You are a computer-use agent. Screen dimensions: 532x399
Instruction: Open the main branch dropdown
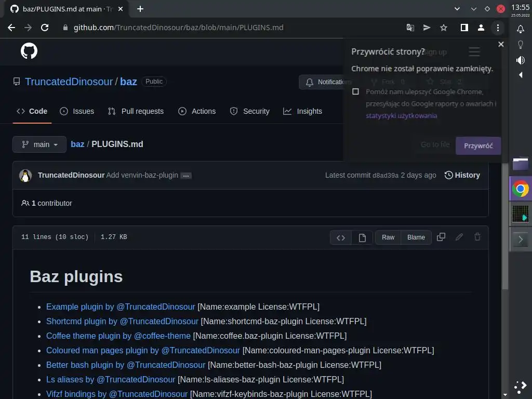point(39,144)
